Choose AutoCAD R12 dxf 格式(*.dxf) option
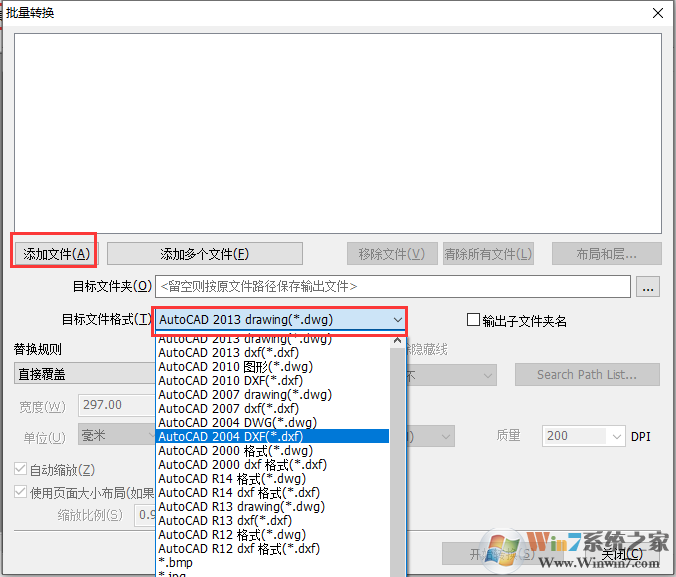676x577 pixels. point(272,549)
